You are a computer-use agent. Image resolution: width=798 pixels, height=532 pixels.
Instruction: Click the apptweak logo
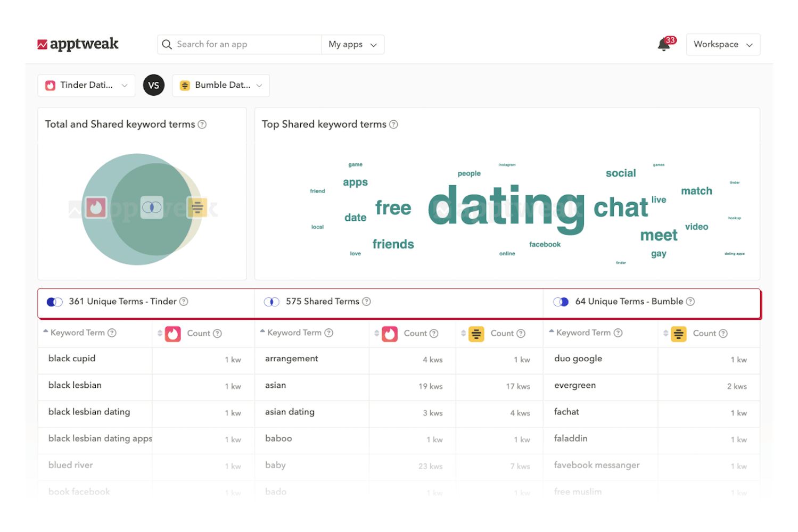coord(78,44)
